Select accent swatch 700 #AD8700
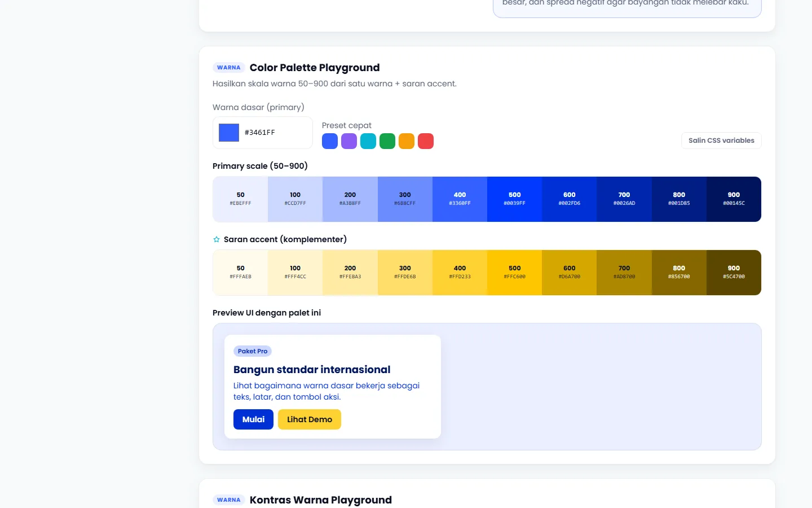The height and width of the screenshot is (508, 812). tap(624, 273)
